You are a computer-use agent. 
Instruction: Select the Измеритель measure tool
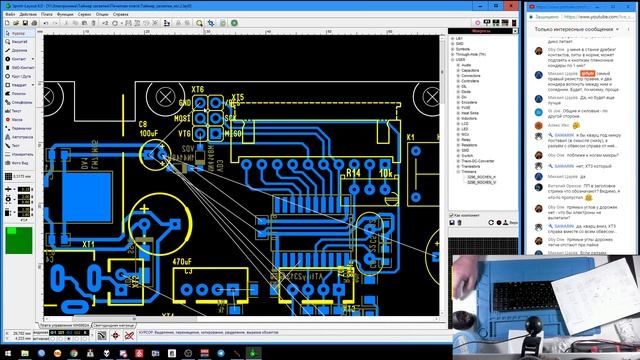[19, 154]
